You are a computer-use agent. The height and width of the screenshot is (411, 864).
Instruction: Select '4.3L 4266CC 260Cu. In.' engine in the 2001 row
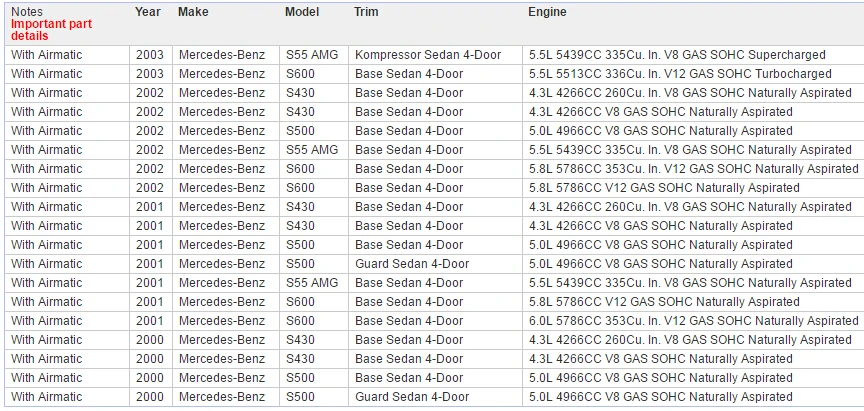(690, 207)
